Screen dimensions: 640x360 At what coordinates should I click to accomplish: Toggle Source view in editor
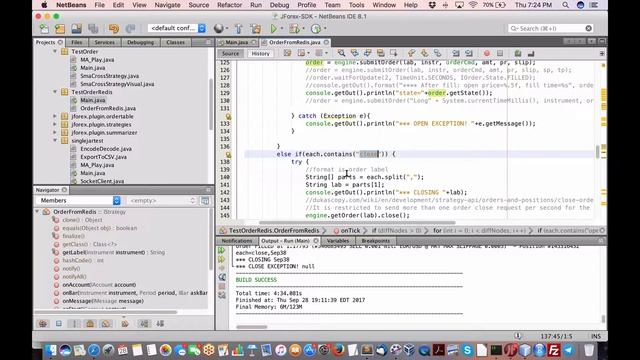(x=230, y=53)
